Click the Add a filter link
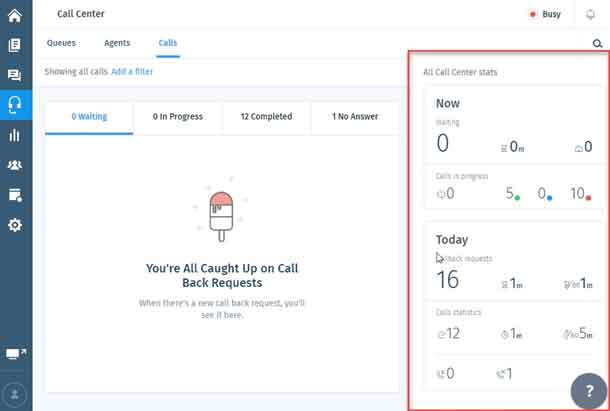 (x=132, y=72)
